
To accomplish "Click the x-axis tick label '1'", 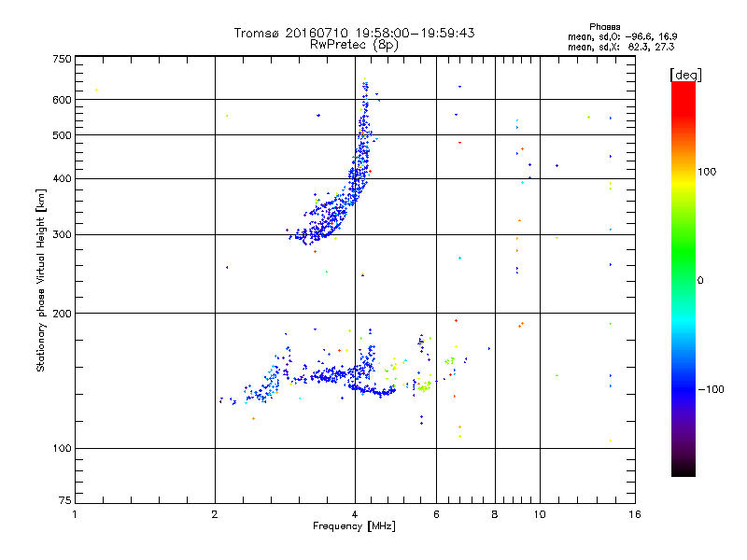I will 75,514.
